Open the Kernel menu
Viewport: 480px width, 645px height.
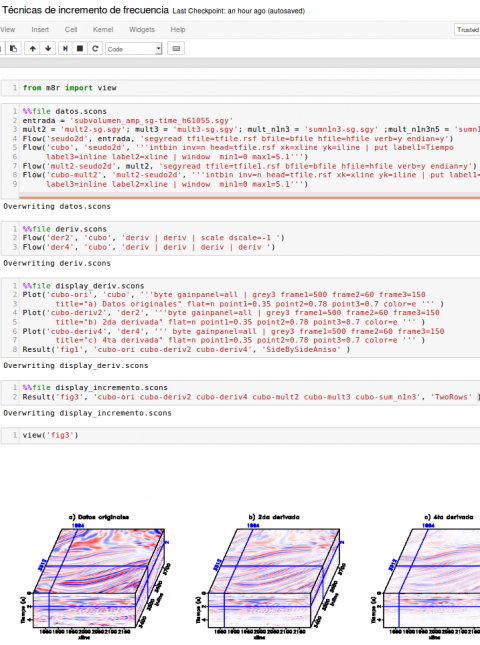point(103,30)
